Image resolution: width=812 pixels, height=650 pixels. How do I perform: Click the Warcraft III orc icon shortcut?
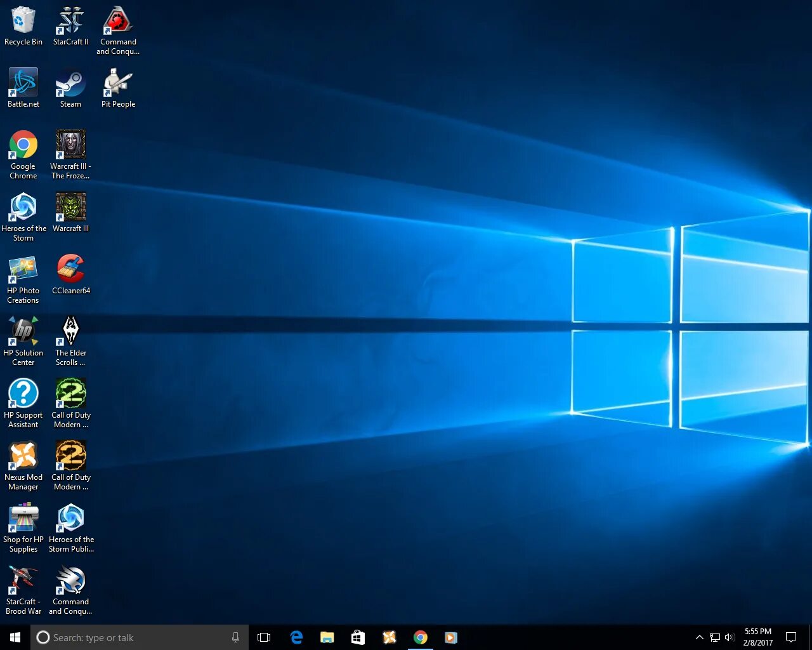(x=70, y=213)
